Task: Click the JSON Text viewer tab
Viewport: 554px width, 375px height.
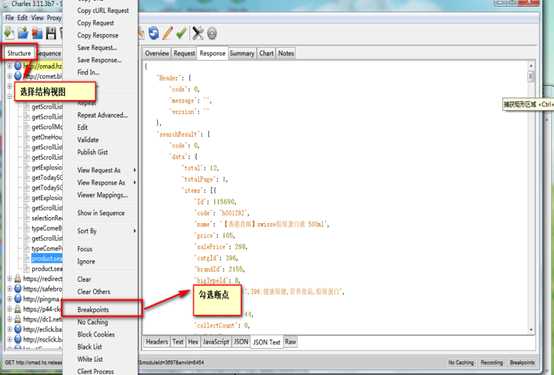Action: tap(267, 342)
